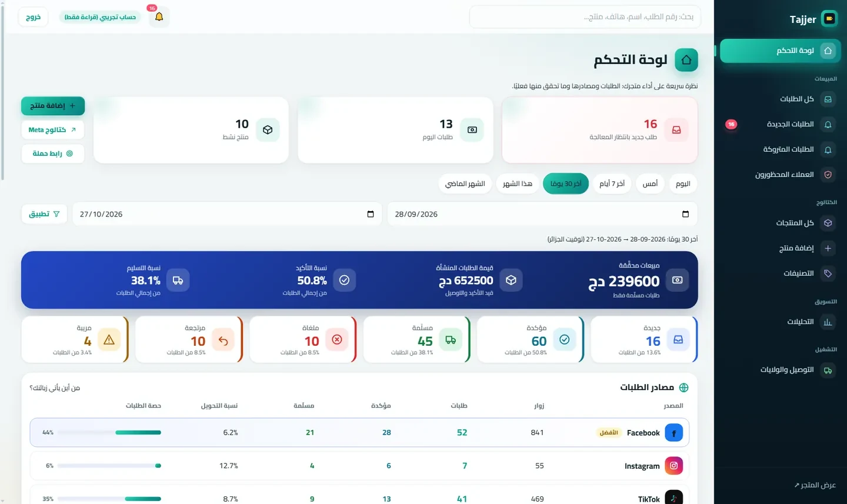847x504 pixels.
Task: Select الشهر الماضي range tab
Action: (465, 183)
